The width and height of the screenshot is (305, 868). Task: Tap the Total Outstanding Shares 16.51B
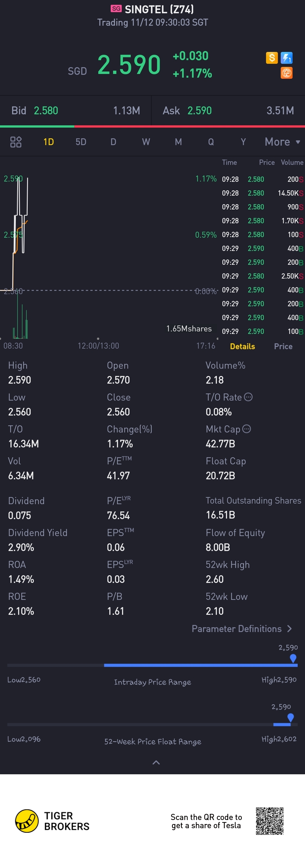[220, 515]
